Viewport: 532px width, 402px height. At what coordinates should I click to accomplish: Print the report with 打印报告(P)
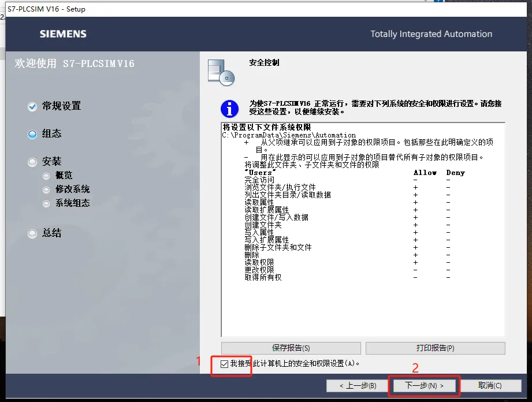pos(436,348)
